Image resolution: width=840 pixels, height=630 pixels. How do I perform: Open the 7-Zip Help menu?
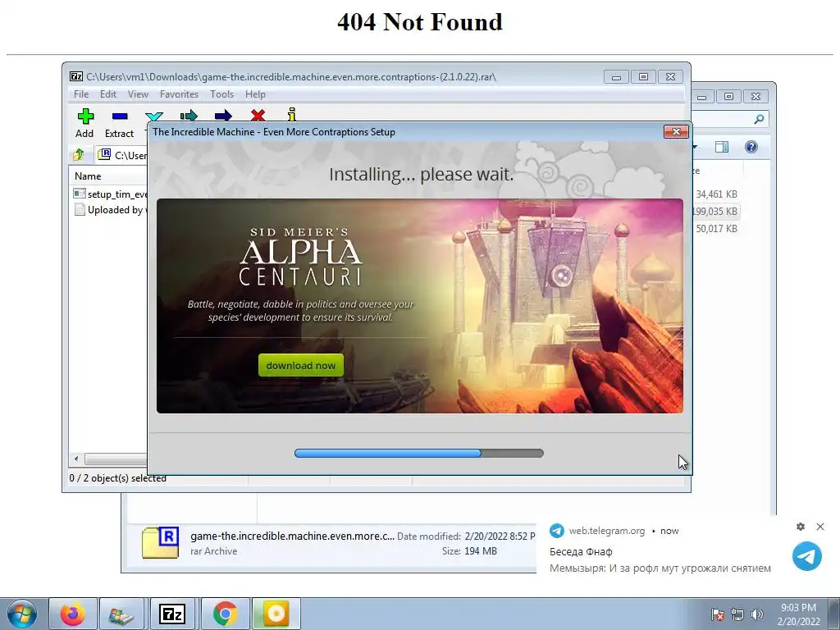point(256,94)
